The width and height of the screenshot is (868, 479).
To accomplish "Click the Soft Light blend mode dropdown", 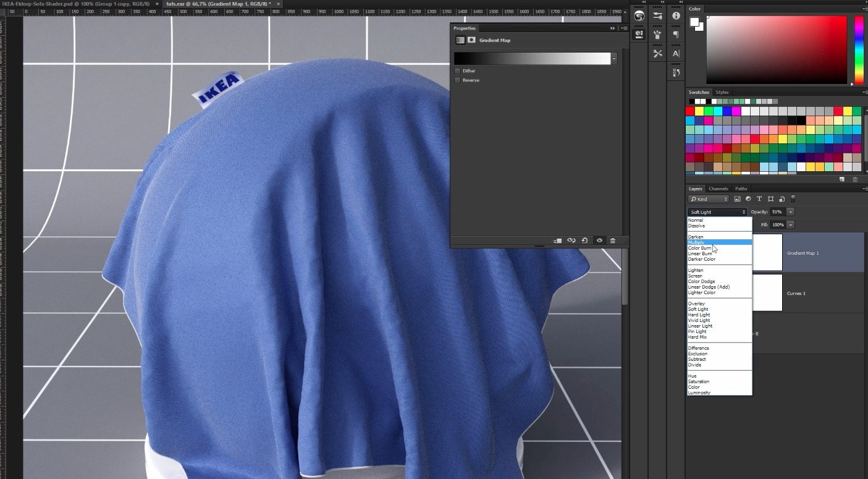I will [x=717, y=212].
